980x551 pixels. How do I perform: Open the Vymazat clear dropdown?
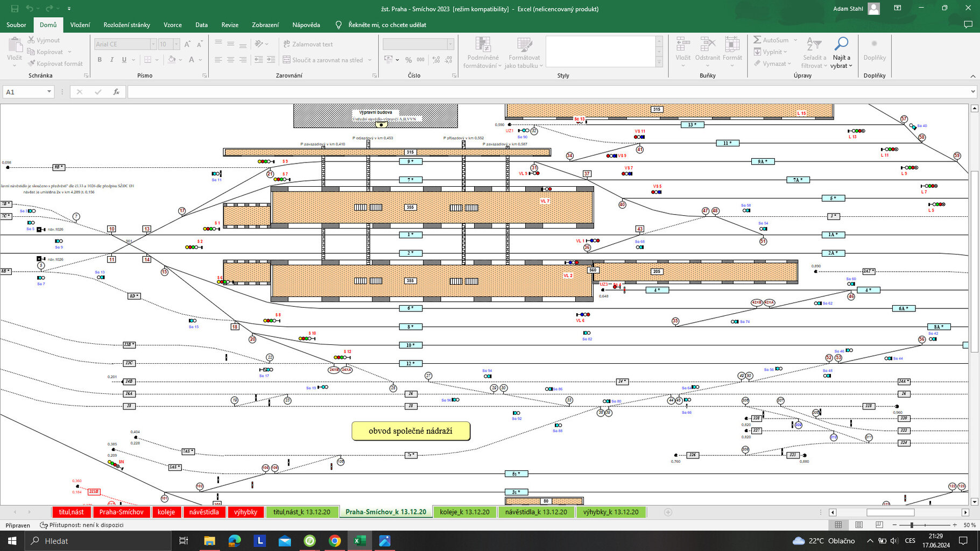[773, 63]
